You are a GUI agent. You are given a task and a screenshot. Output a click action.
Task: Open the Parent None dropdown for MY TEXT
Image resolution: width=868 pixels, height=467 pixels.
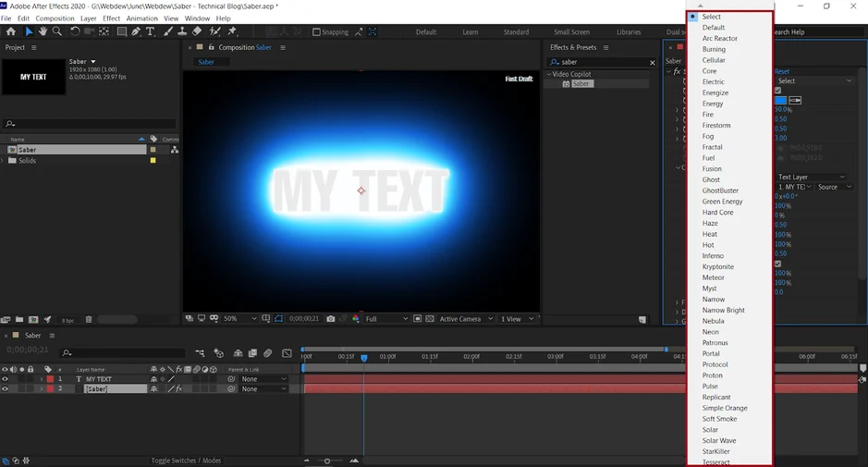pyautogui.click(x=264, y=379)
